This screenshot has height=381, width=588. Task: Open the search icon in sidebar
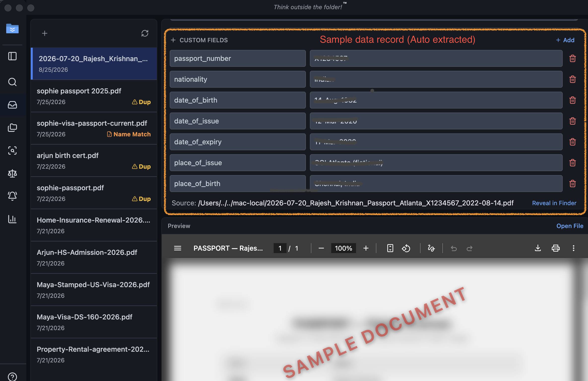12,82
